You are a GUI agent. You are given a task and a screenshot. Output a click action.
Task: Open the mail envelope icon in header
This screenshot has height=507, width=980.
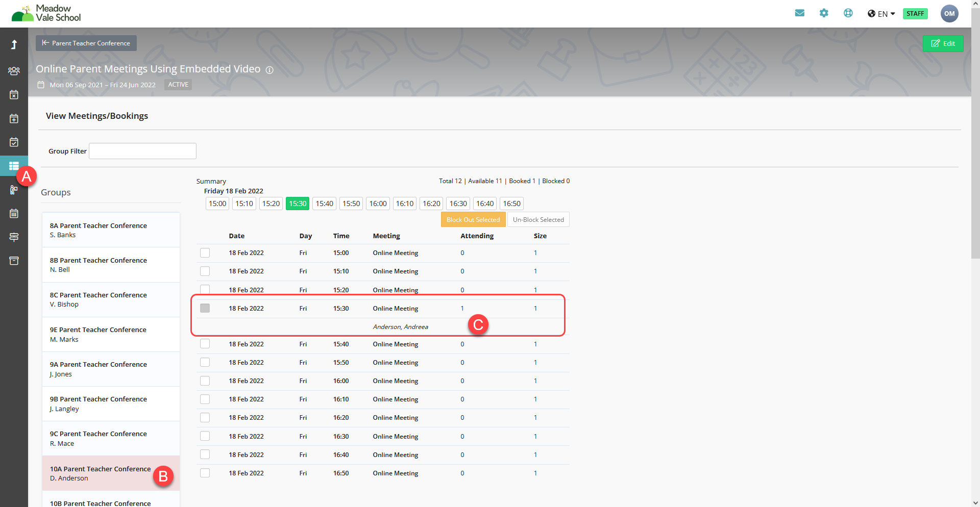point(799,13)
